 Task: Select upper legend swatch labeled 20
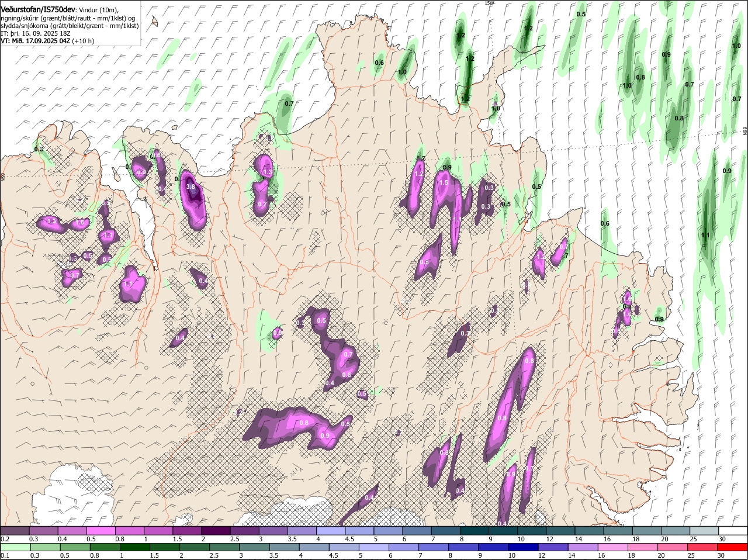(677, 531)
